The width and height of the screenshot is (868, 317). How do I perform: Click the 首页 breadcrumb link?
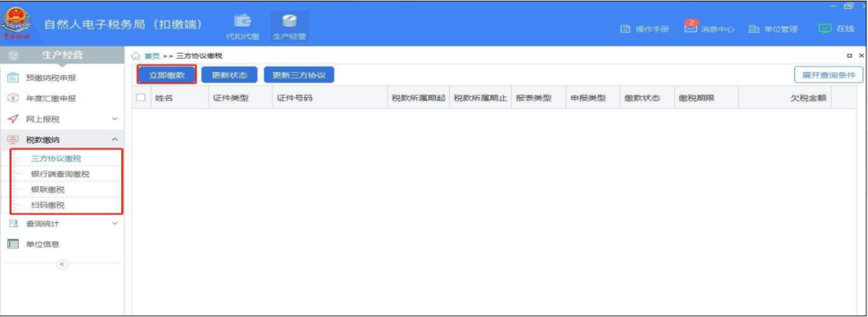(x=152, y=56)
